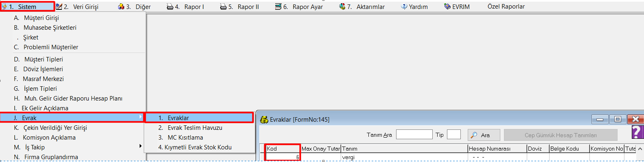Select B. Muhasebe Şirketleri entry
Image resolution: width=644 pixels, height=162 pixels.
73,28
